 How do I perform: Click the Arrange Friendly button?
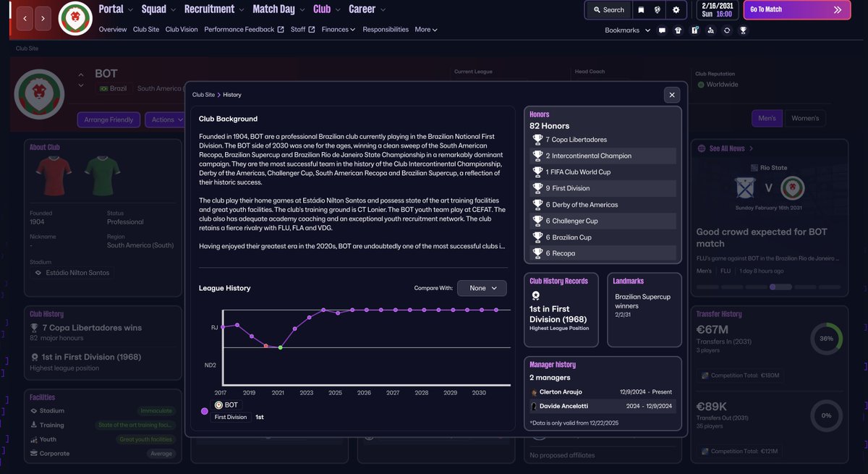pos(109,119)
